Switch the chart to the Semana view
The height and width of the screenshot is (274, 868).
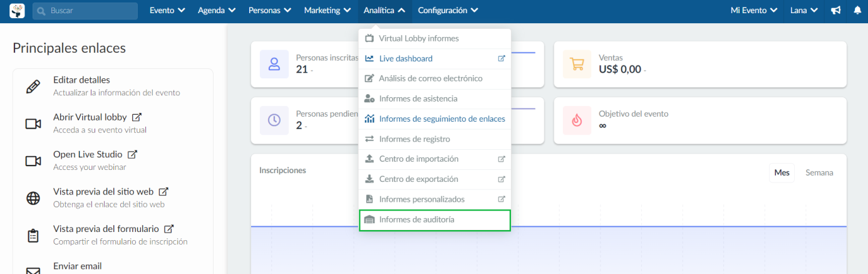[x=819, y=172]
